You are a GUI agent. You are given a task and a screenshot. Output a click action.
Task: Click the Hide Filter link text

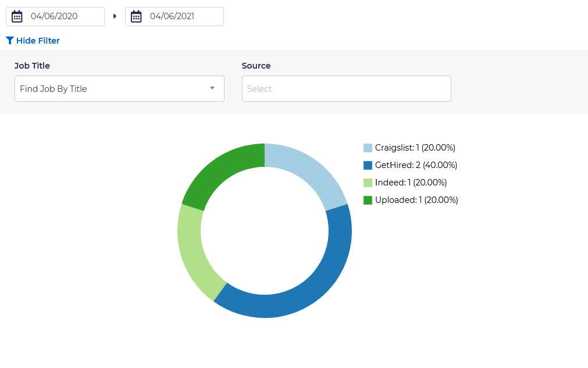point(38,41)
